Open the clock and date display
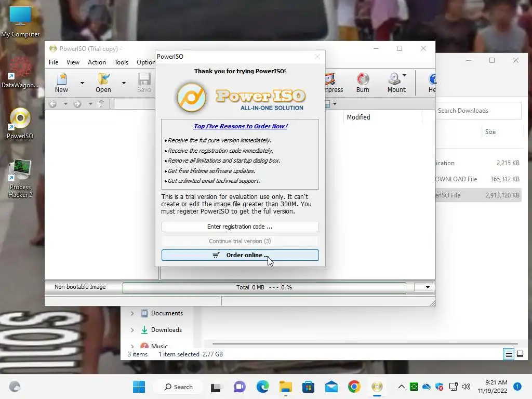Screen dimensions: 532x399 pyautogui.click(x=493, y=387)
